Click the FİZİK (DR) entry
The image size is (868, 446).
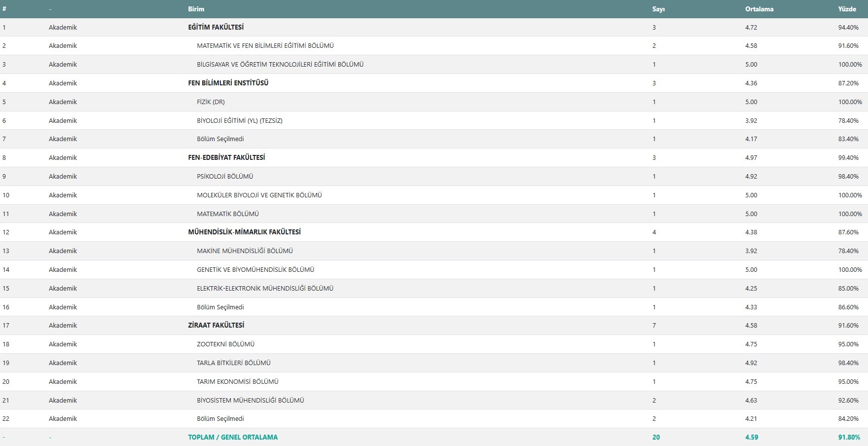211,102
